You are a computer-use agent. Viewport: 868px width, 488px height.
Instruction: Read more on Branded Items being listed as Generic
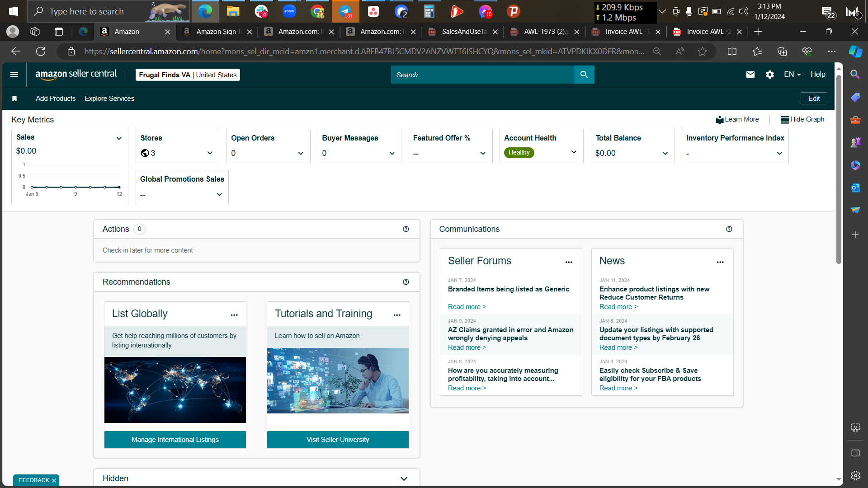click(x=467, y=307)
